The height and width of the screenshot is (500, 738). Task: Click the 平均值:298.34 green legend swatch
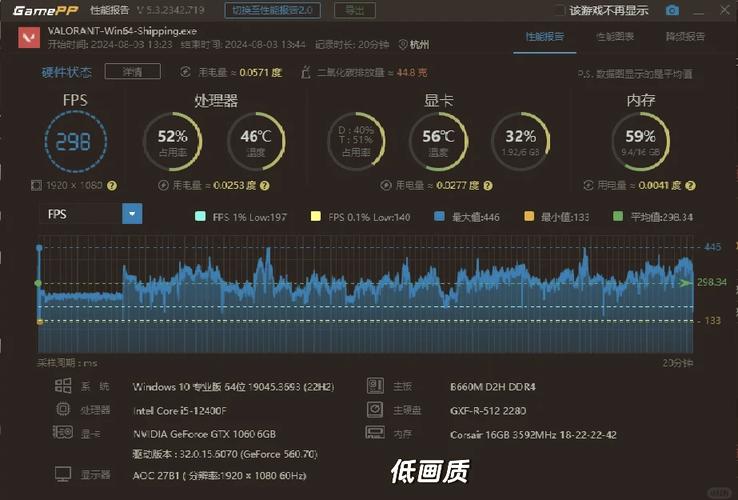pos(618,217)
